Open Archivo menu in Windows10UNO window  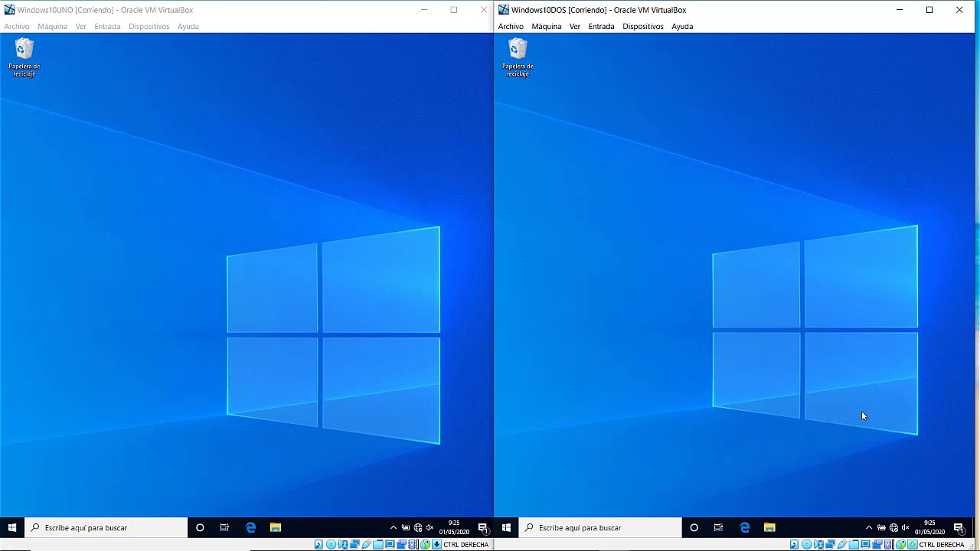(x=17, y=26)
